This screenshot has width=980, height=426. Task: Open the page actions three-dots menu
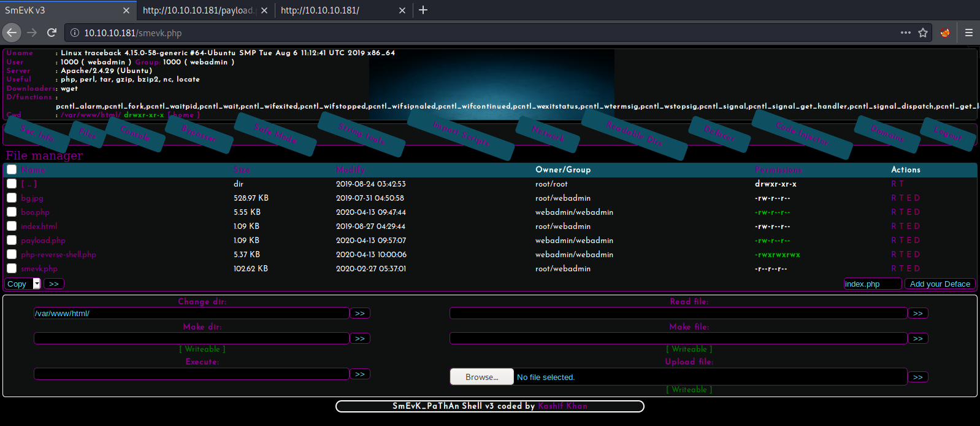905,33
